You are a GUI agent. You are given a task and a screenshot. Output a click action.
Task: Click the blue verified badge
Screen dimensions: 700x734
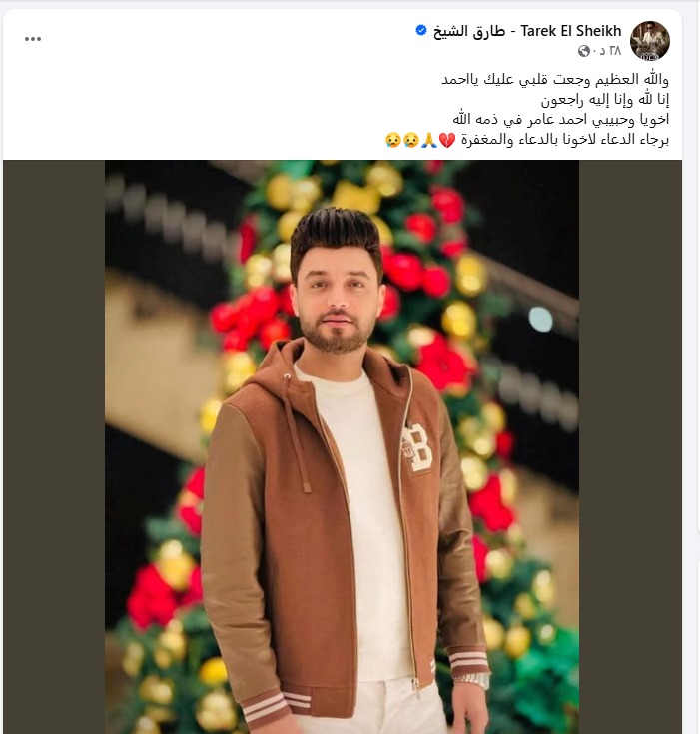click(421, 30)
